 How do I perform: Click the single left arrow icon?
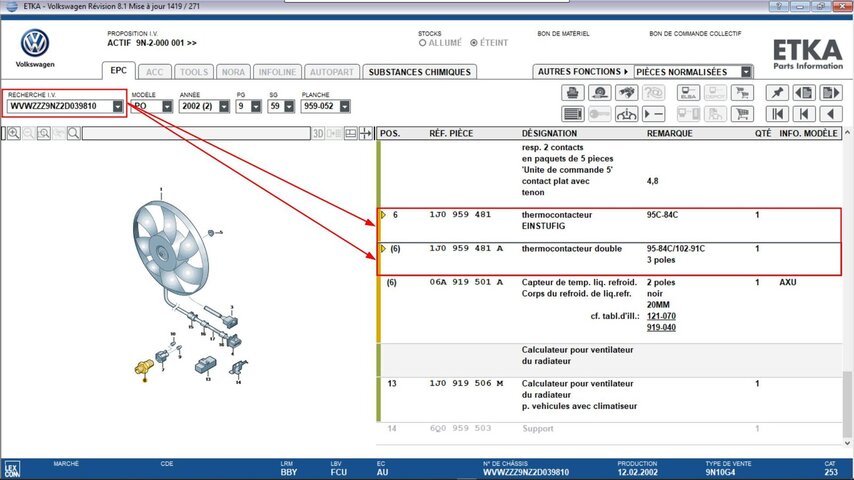831,114
